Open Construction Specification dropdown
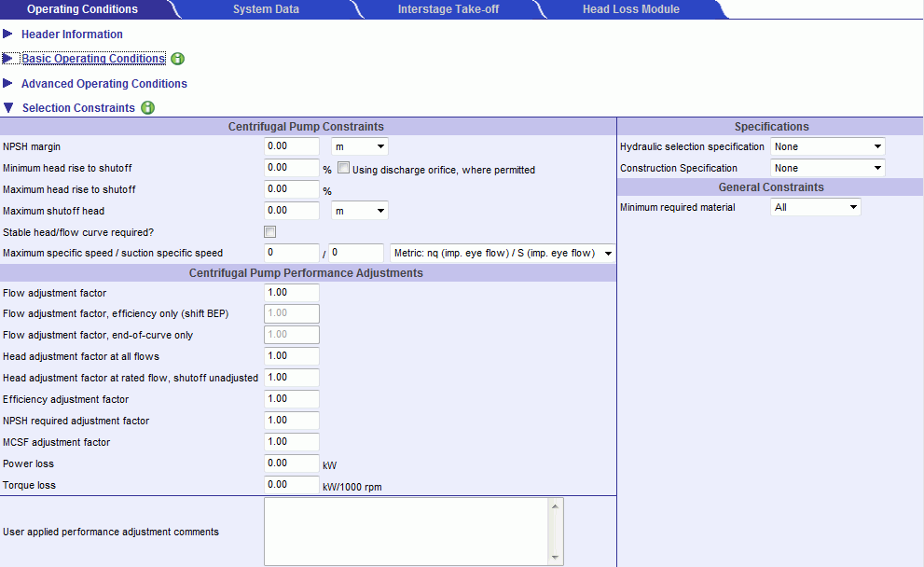Viewport: 924px width, 567px height. tap(827, 168)
